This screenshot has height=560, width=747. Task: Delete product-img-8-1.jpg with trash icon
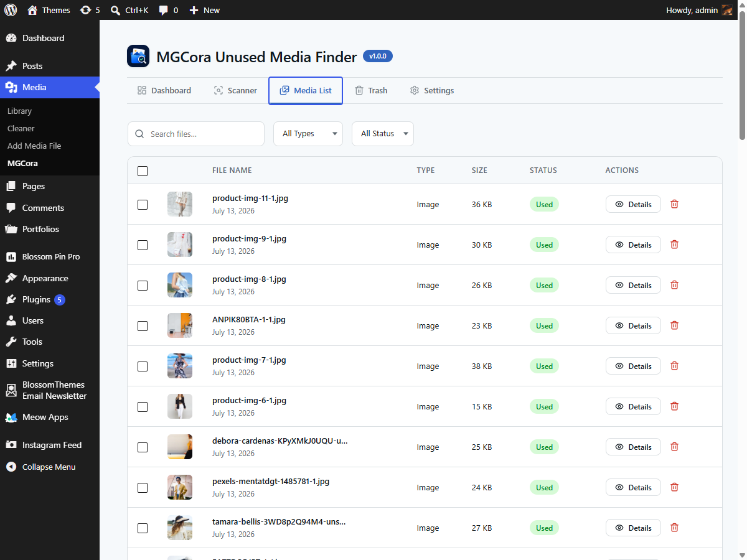click(674, 285)
